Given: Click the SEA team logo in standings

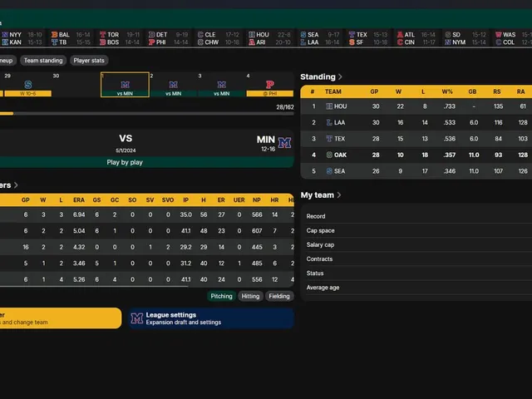Looking at the screenshot, I should coord(329,171).
